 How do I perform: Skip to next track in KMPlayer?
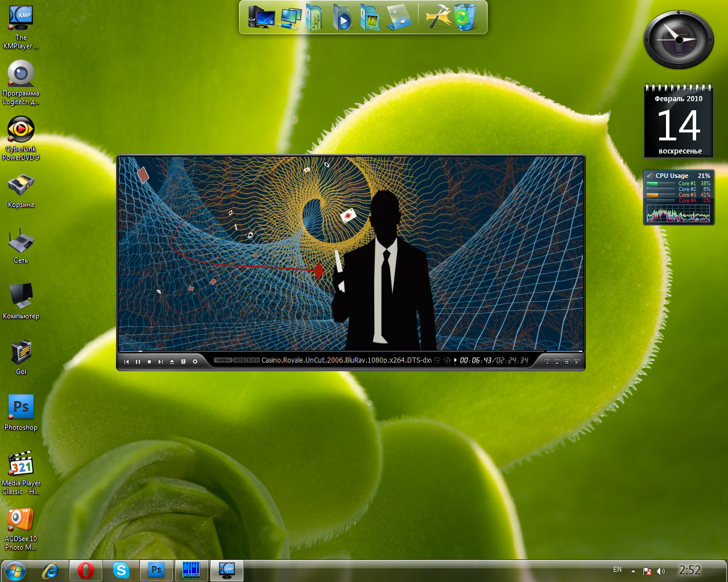(160, 361)
